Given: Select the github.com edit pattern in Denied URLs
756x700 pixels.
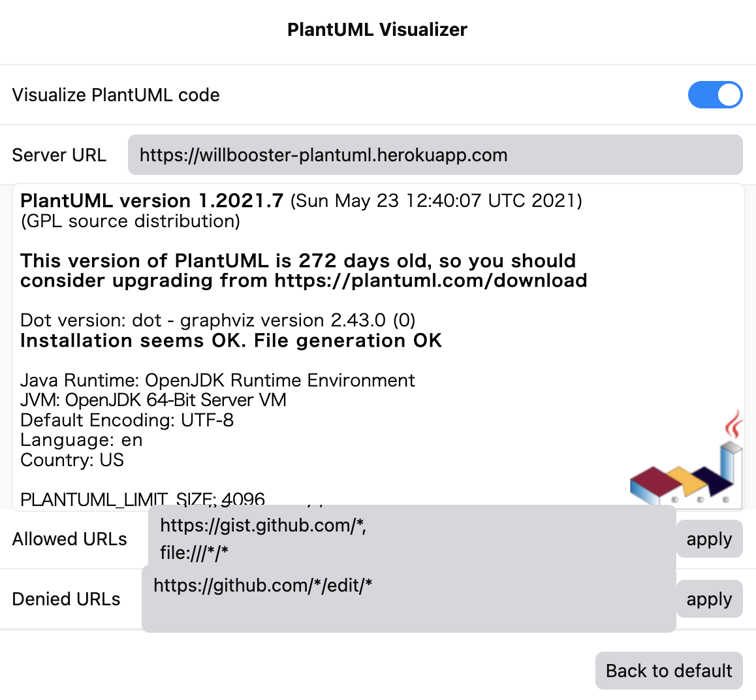Looking at the screenshot, I should [x=263, y=586].
